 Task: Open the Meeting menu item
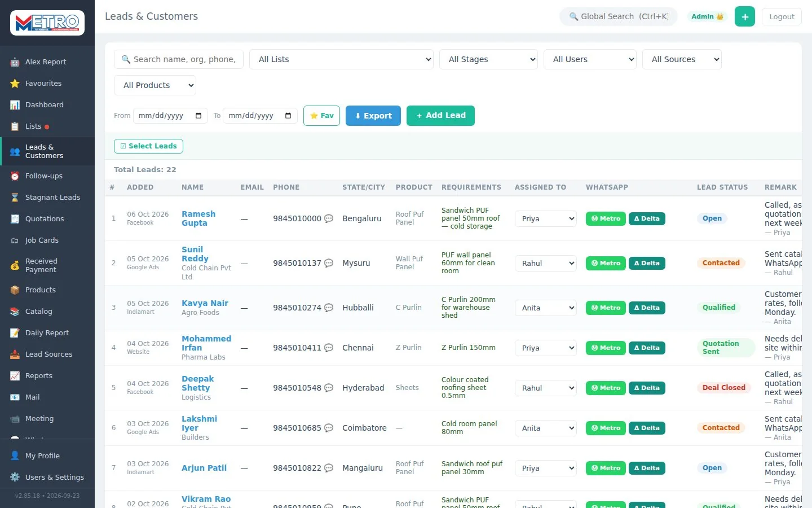[47, 419]
